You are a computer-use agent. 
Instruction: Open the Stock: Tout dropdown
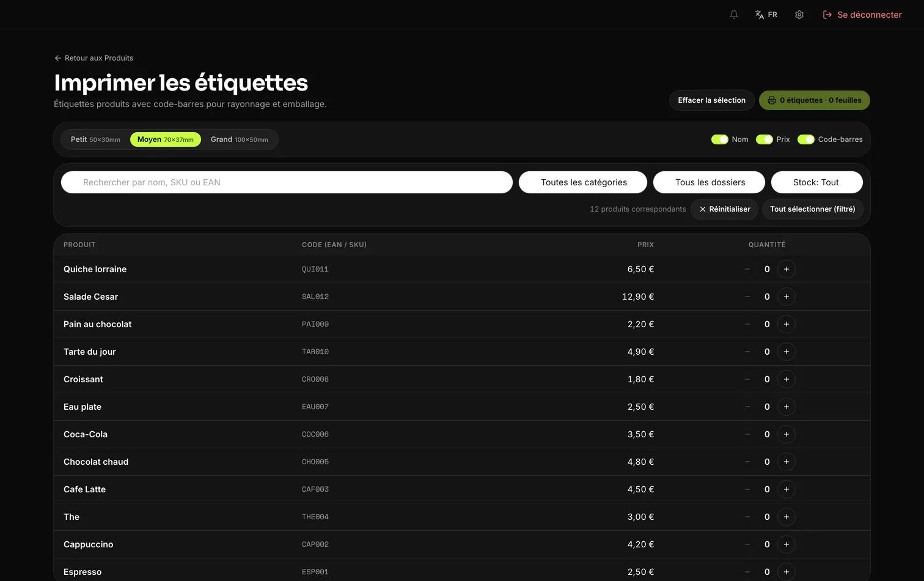point(817,182)
